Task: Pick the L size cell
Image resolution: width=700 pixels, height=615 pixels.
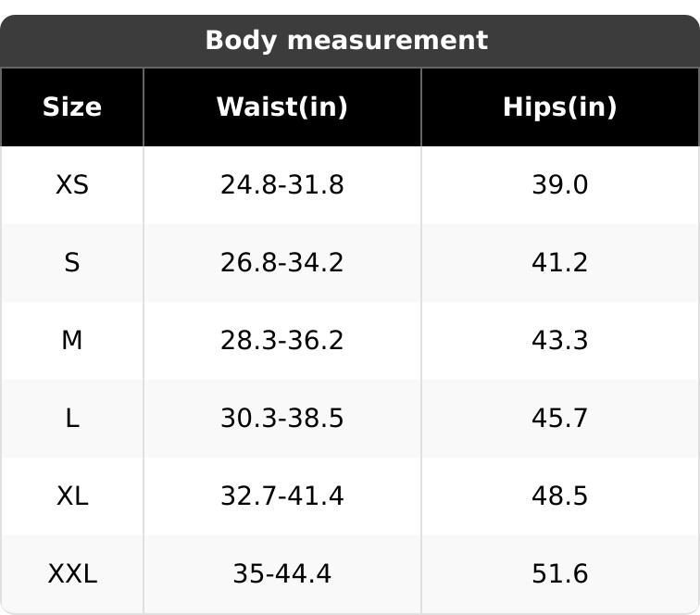Action: 72,419
